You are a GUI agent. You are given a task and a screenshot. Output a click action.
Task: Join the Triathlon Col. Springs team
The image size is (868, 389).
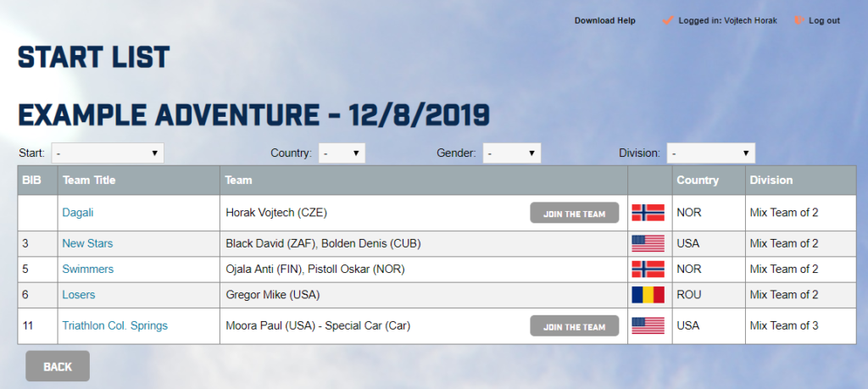tap(574, 326)
